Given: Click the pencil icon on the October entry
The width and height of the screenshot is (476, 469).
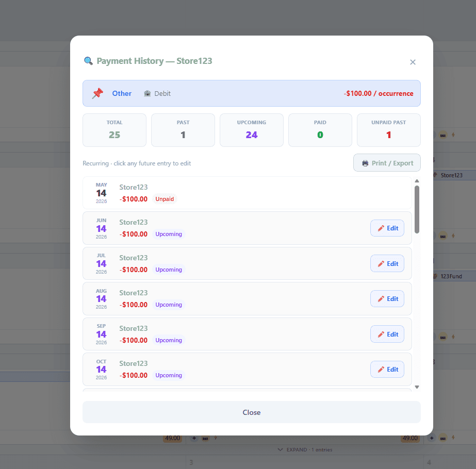Looking at the screenshot, I should pos(381,370).
